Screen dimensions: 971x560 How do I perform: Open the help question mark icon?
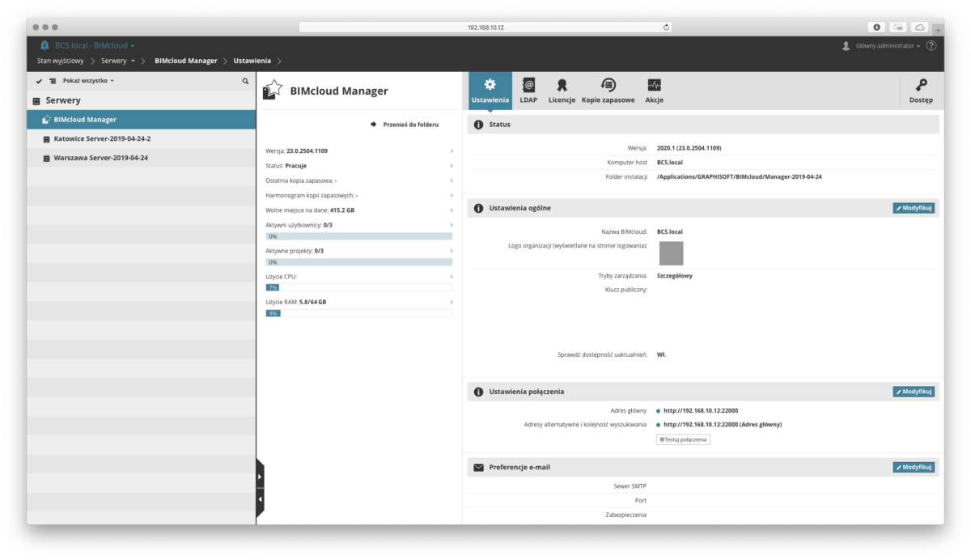931,46
